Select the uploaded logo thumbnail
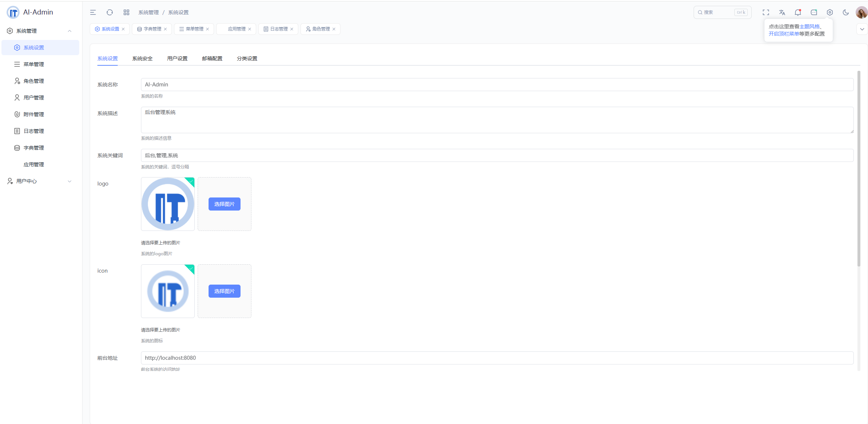The width and height of the screenshot is (868, 424). [x=168, y=204]
